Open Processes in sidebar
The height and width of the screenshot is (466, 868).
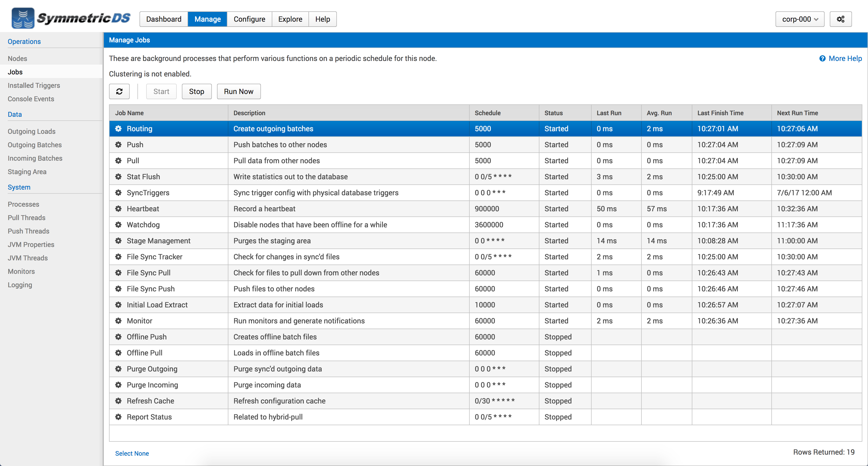click(x=23, y=204)
